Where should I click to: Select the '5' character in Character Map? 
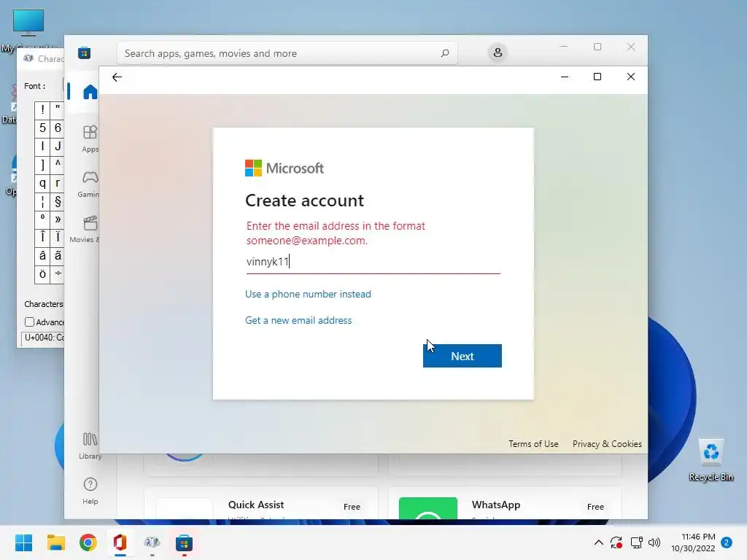click(42, 128)
